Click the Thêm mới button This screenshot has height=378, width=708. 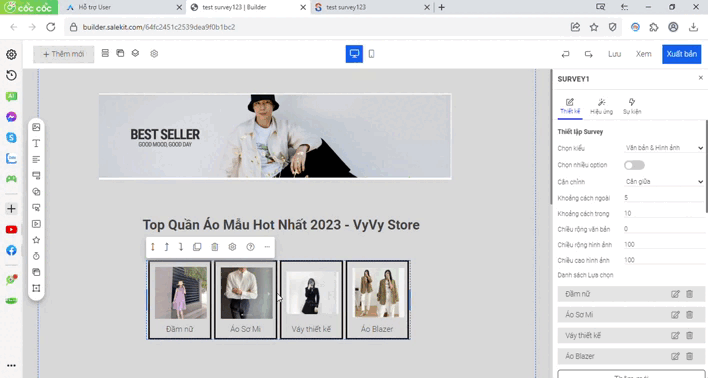[x=64, y=54]
